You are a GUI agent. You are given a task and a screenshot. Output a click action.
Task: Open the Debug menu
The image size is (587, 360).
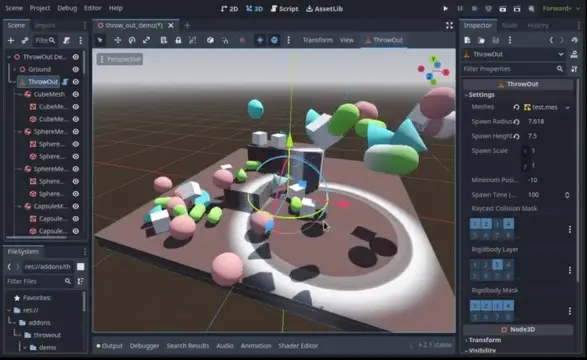click(67, 8)
